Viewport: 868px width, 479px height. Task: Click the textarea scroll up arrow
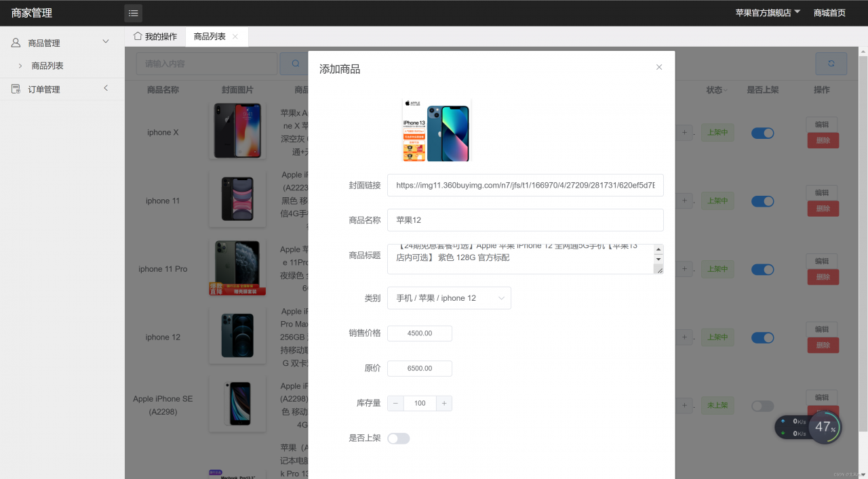tap(658, 249)
